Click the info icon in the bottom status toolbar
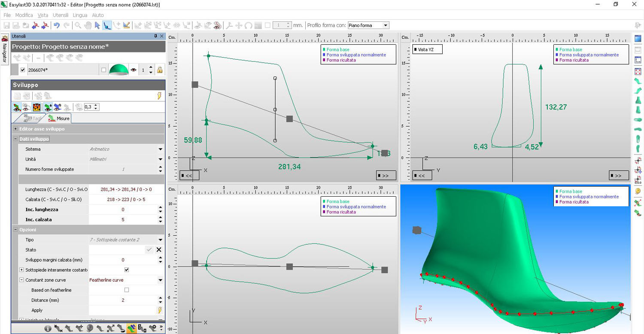Screen dimensions: 644x334 pos(48,328)
